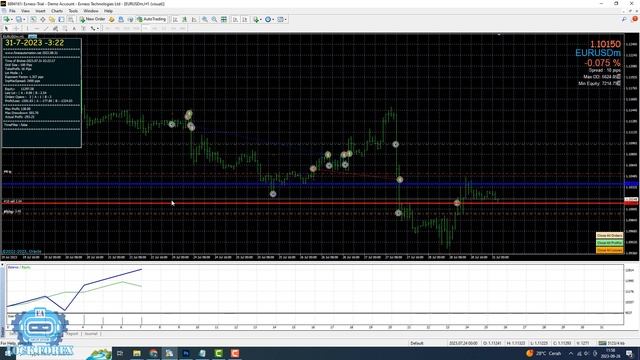Select the blue horizontal line on chart
This screenshot has width=640, height=360.
pyautogui.click(x=312, y=184)
